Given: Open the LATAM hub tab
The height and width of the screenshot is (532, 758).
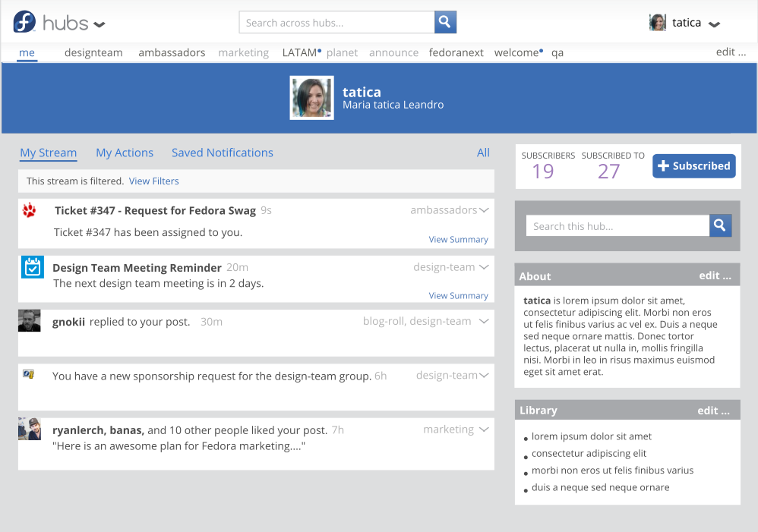Looking at the screenshot, I should pyautogui.click(x=300, y=52).
